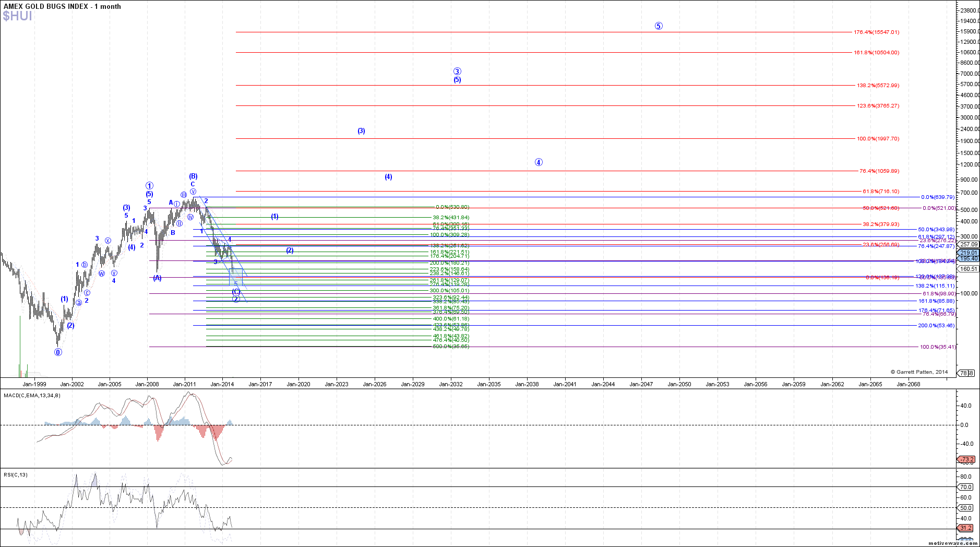
Task: Click the Jan-2020 date on time axis
Action: [298, 384]
